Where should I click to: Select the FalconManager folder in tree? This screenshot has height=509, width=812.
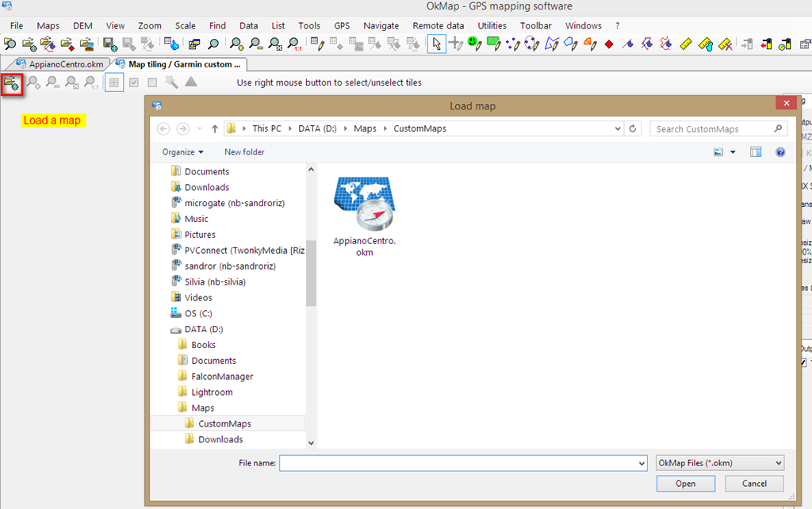[x=222, y=377]
